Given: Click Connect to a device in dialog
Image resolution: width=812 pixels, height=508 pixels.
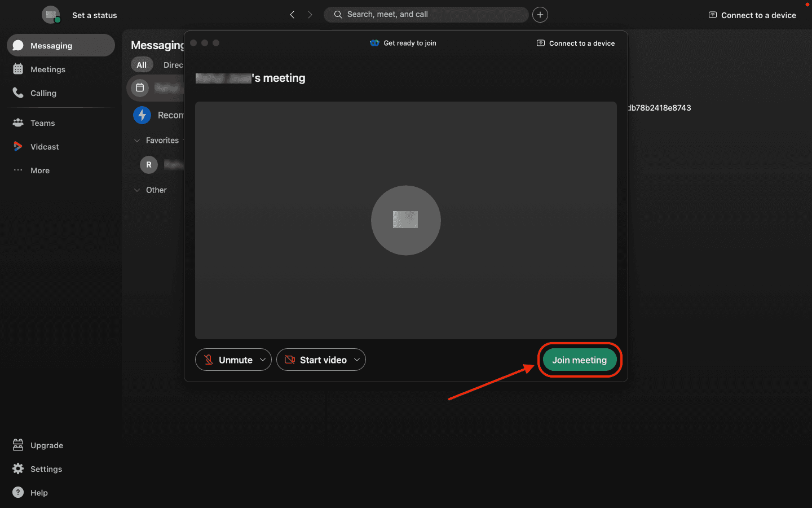Looking at the screenshot, I should click(x=576, y=43).
